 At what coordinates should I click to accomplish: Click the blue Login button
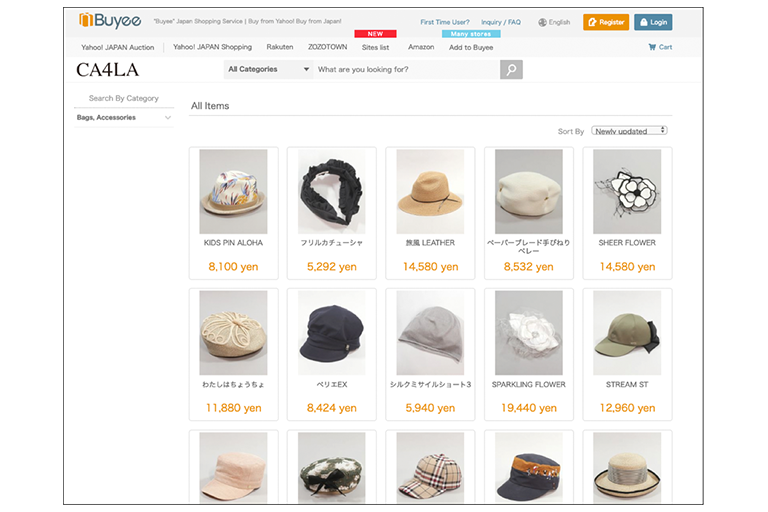(653, 22)
